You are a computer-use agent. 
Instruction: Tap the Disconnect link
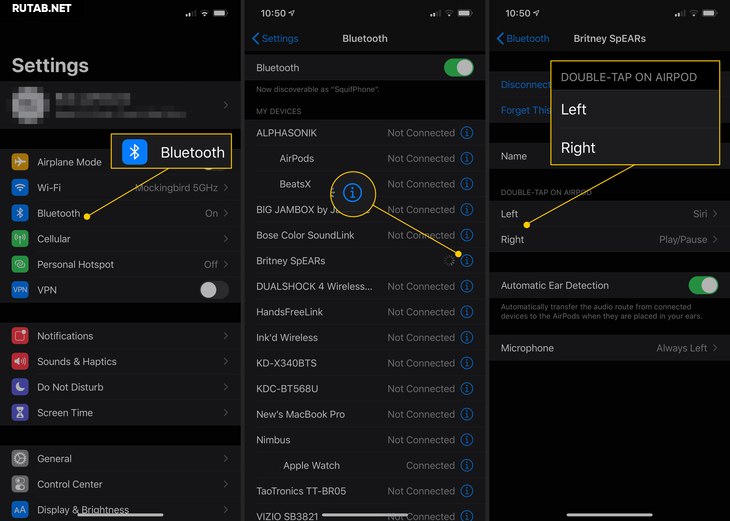click(x=525, y=85)
